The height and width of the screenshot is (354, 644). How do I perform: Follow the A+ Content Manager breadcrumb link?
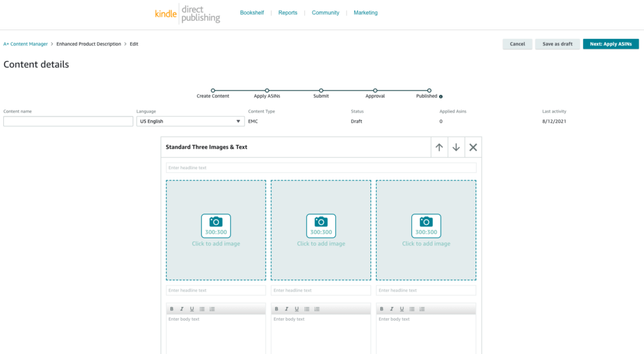click(25, 44)
